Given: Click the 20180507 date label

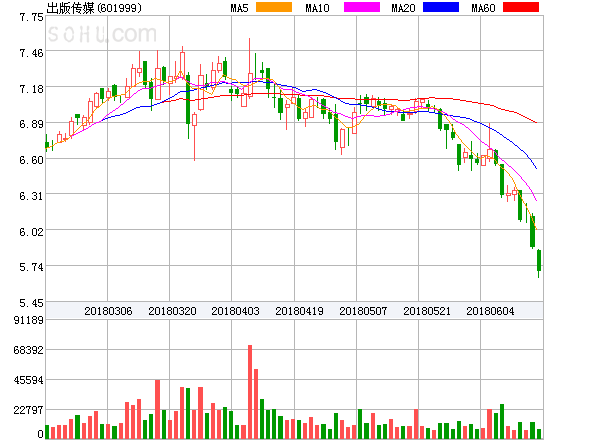Looking at the screenshot, I should tap(363, 311).
